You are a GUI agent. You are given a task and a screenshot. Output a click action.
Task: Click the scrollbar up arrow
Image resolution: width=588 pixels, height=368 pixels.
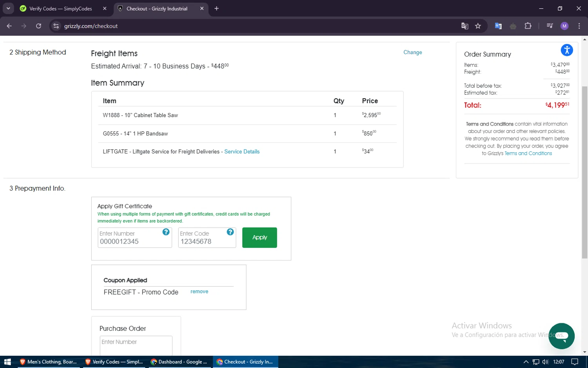(584, 39)
